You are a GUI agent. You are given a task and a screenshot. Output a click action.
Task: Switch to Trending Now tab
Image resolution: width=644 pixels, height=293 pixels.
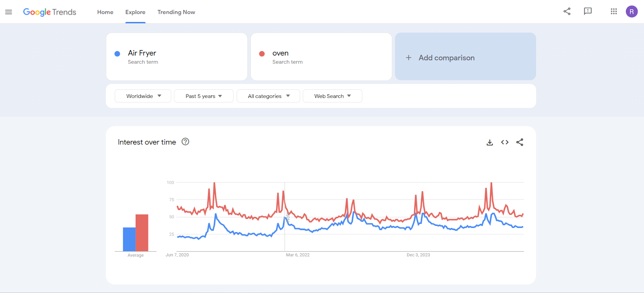pyautogui.click(x=176, y=12)
